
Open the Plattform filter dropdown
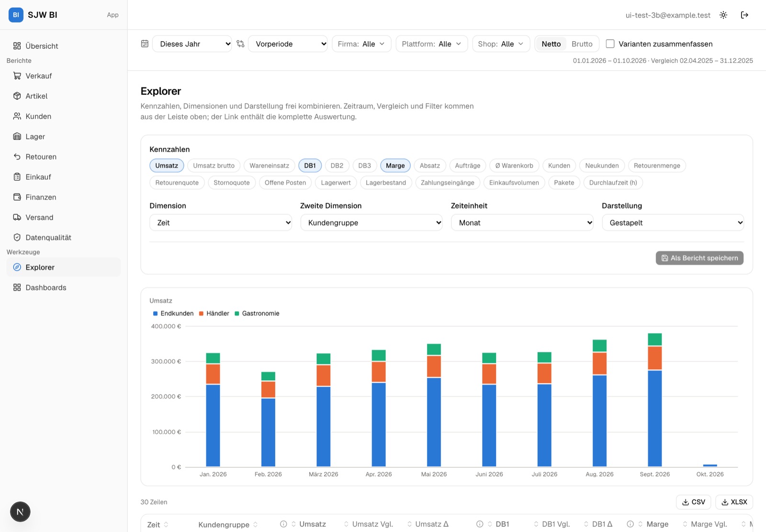(431, 44)
